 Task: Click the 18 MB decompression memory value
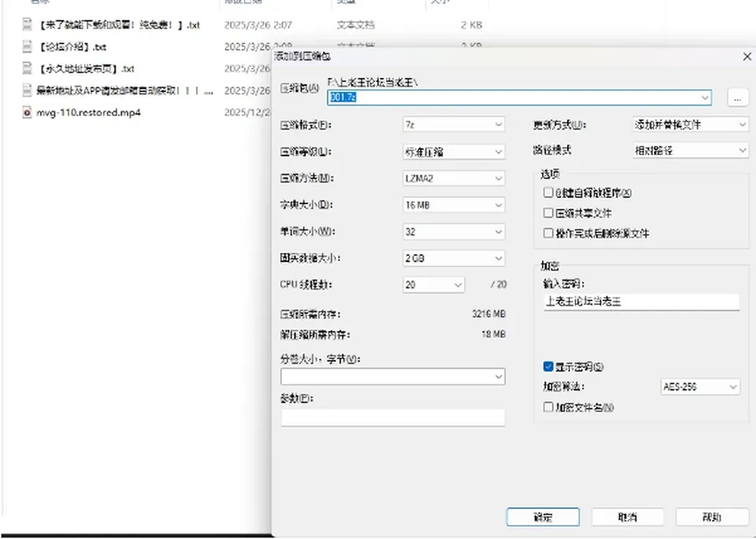[x=493, y=334]
